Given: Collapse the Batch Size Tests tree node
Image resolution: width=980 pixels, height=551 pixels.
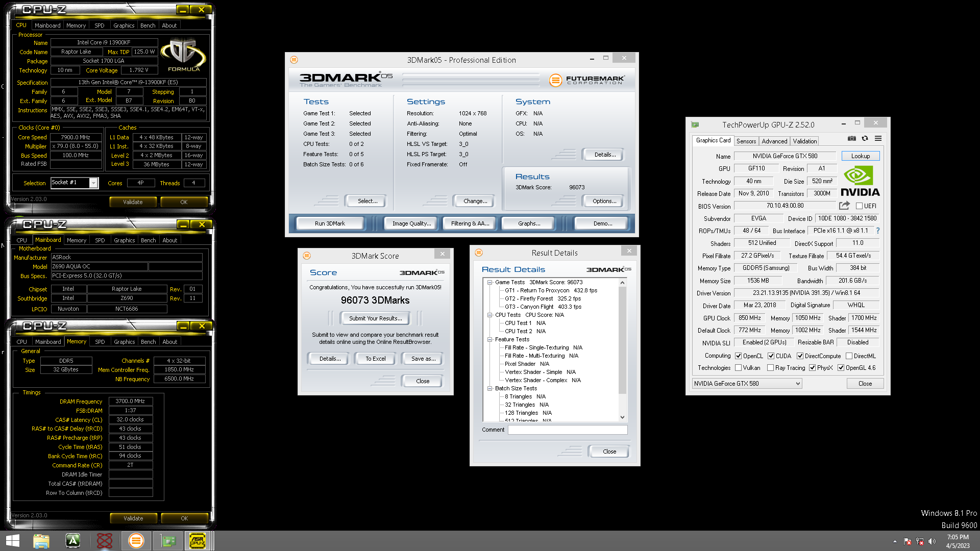Looking at the screenshot, I should coord(490,388).
